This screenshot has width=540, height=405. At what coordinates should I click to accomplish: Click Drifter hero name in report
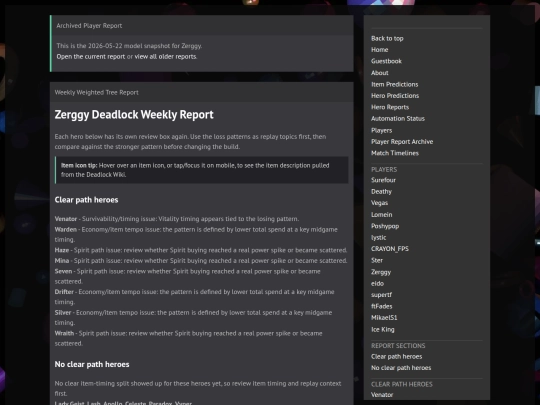(x=64, y=292)
